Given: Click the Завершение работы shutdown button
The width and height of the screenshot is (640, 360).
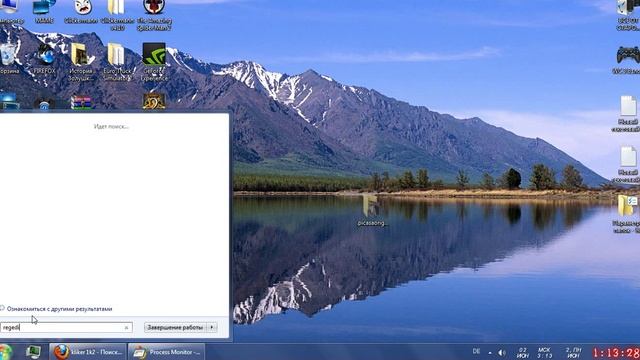Looking at the screenshot, I should point(175,327).
